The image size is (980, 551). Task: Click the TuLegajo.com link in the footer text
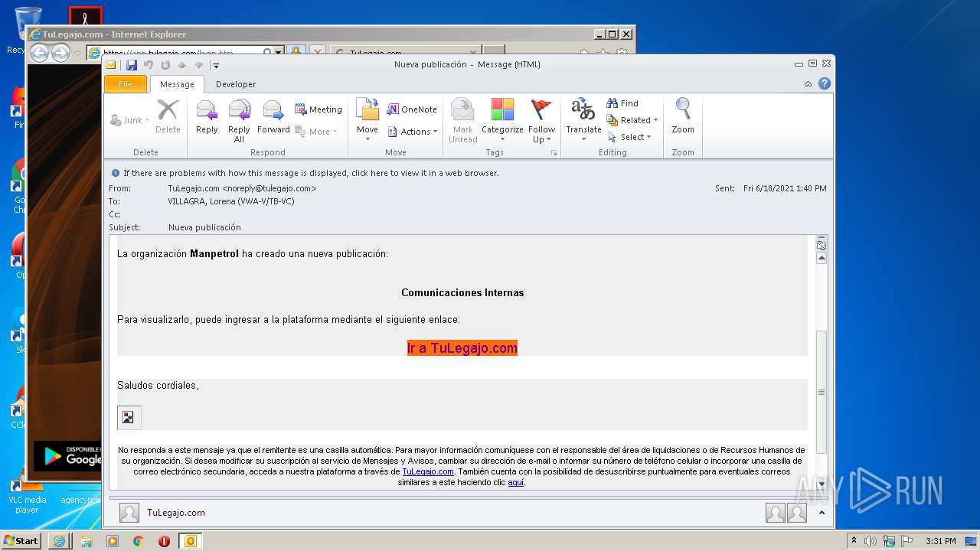pyautogui.click(x=428, y=471)
